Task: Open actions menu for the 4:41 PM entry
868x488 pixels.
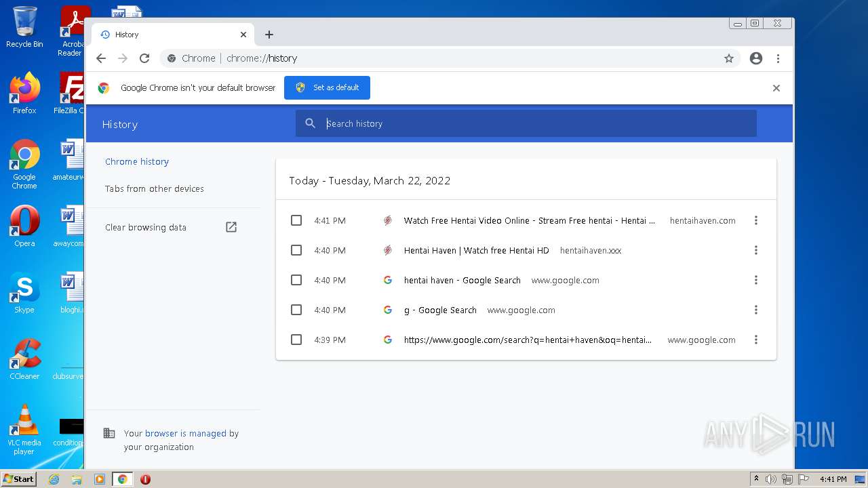Action: click(x=756, y=220)
